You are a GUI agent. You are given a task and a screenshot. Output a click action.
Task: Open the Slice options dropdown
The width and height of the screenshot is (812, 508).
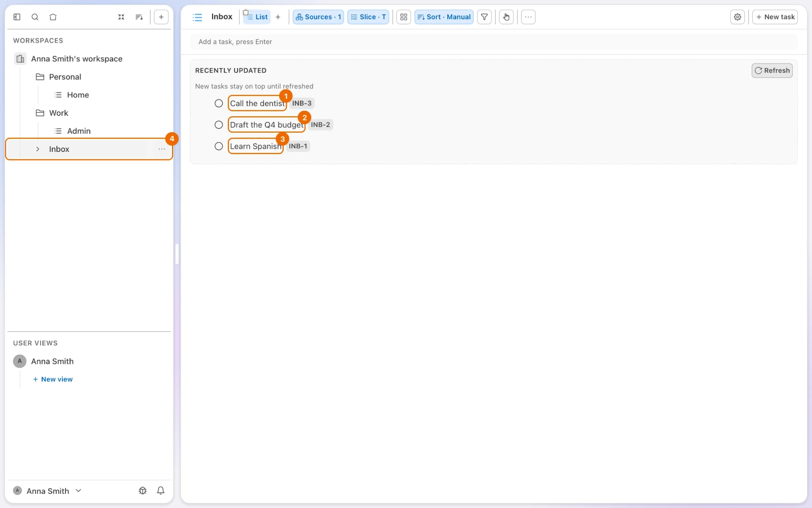[x=368, y=17]
